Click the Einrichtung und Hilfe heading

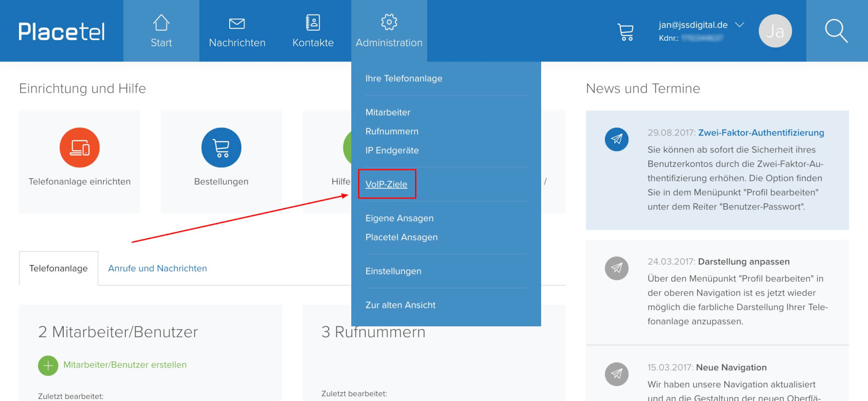tap(82, 88)
